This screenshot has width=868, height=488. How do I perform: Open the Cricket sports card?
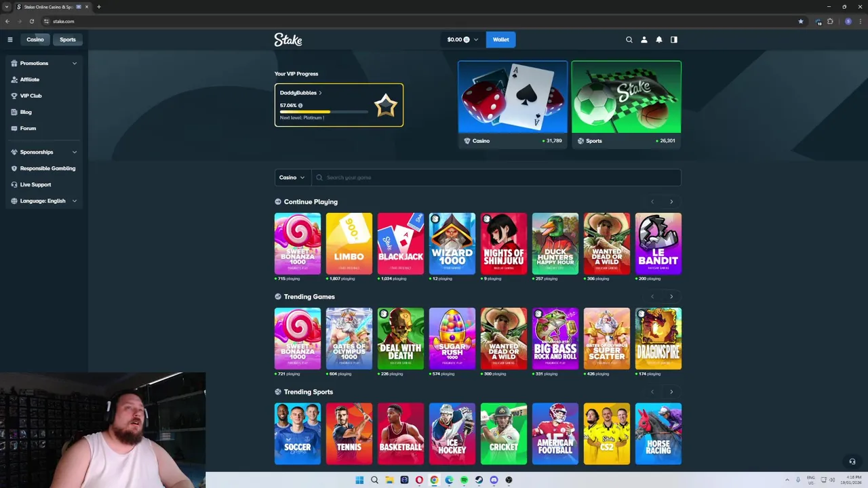click(504, 434)
